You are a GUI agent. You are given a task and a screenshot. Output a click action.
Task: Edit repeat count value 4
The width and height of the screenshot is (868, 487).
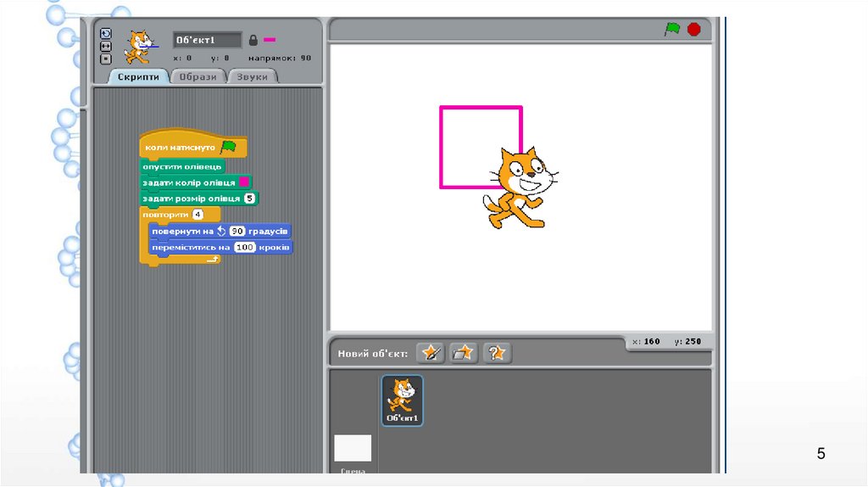click(198, 215)
